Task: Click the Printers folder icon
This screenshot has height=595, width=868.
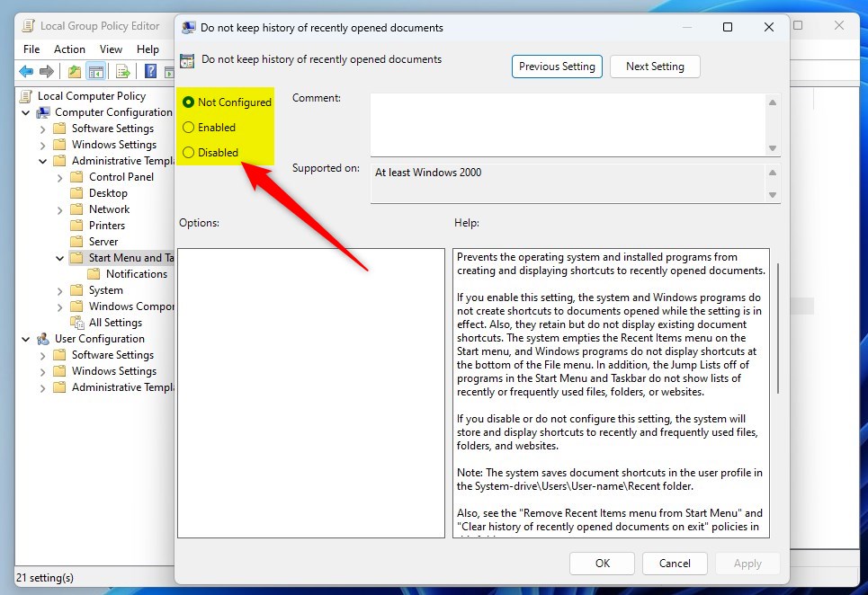Action: click(x=76, y=226)
